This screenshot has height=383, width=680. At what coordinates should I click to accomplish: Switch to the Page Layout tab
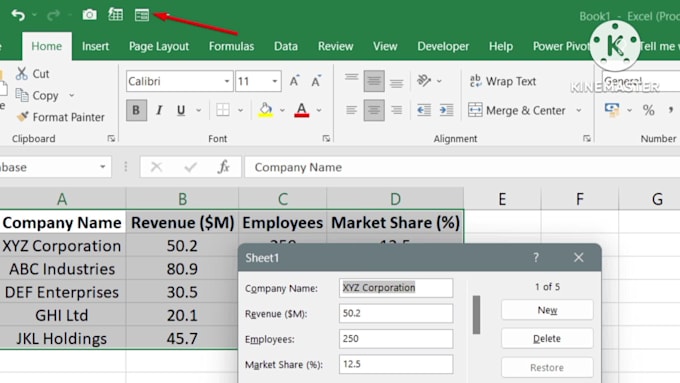pyautogui.click(x=159, y=46)
